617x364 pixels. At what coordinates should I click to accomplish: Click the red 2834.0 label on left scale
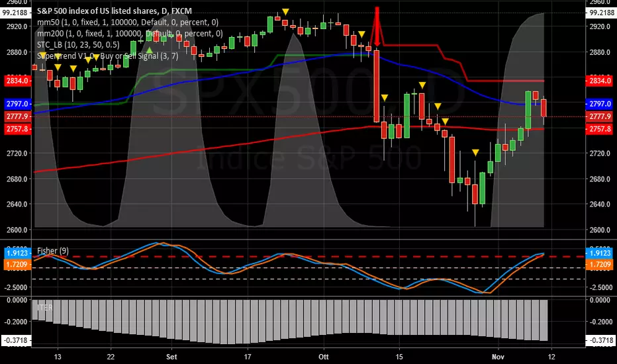pos(18,81)
